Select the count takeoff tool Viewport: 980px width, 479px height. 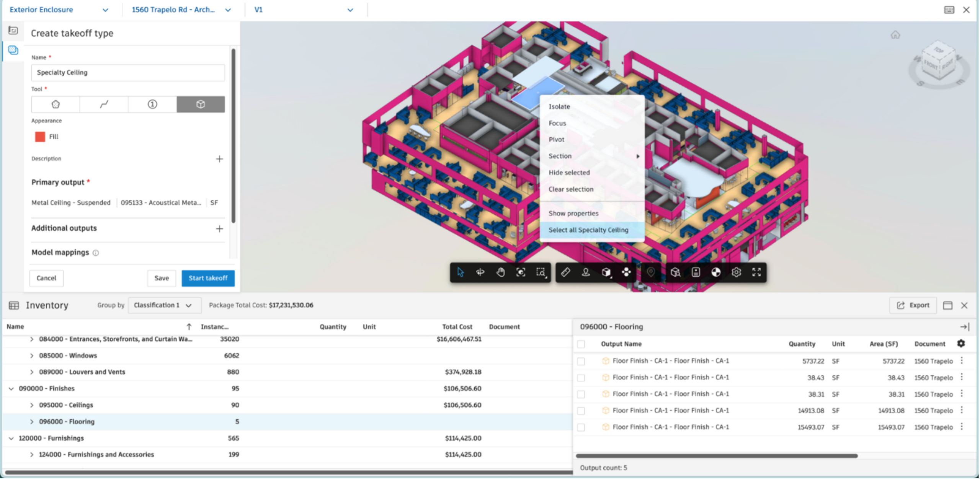152,104
